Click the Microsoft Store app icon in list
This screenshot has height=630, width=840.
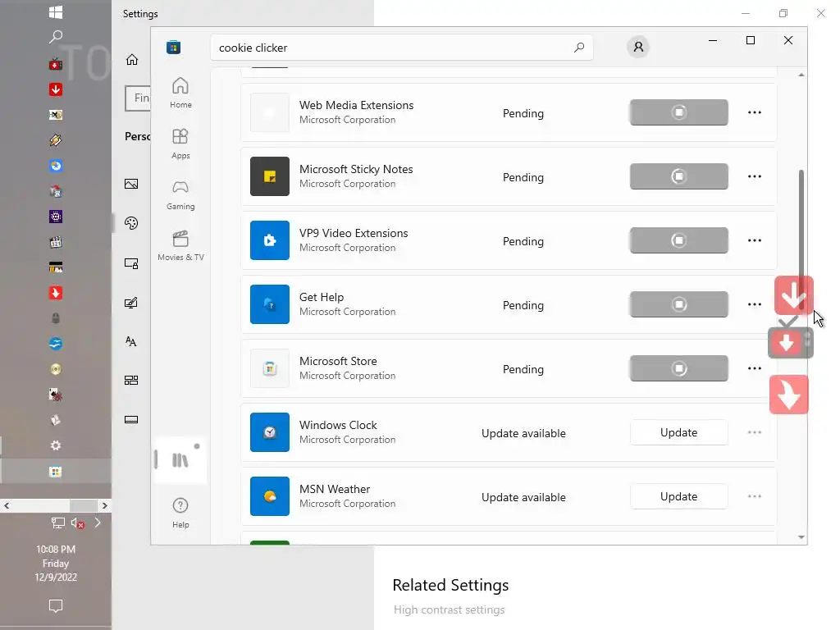(x=270, y=368)
